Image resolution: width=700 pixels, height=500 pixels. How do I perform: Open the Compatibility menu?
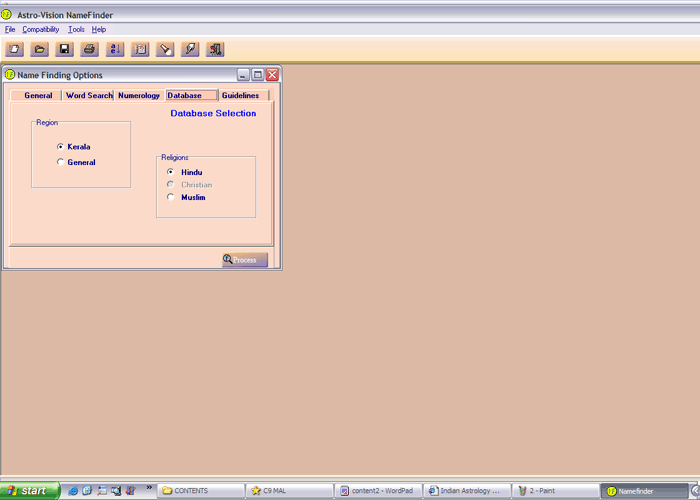pos(41,29)
